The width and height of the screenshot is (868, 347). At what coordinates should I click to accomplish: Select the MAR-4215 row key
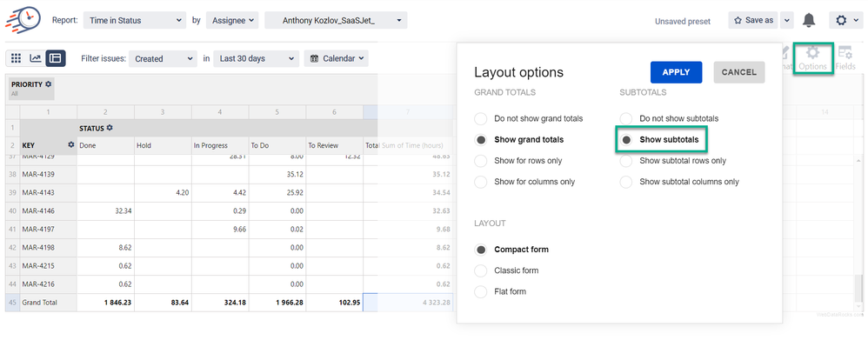49,265
